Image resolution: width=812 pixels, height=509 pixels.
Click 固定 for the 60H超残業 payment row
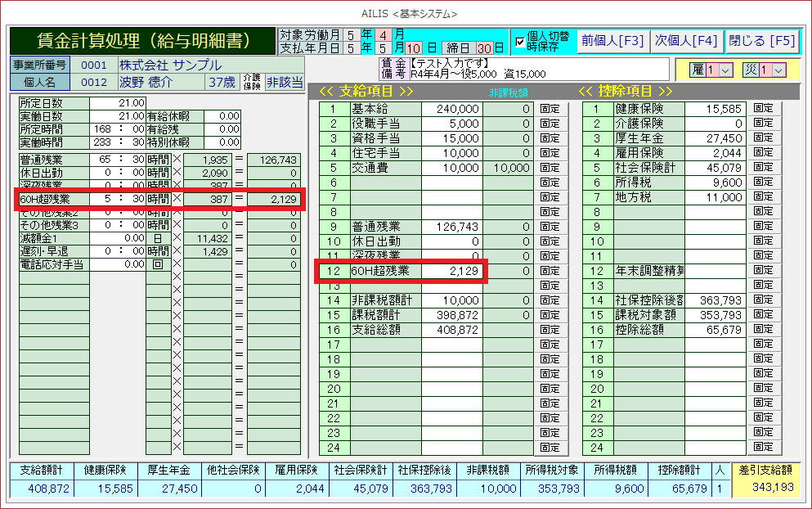pyautogui.click(x=551, y=271)
